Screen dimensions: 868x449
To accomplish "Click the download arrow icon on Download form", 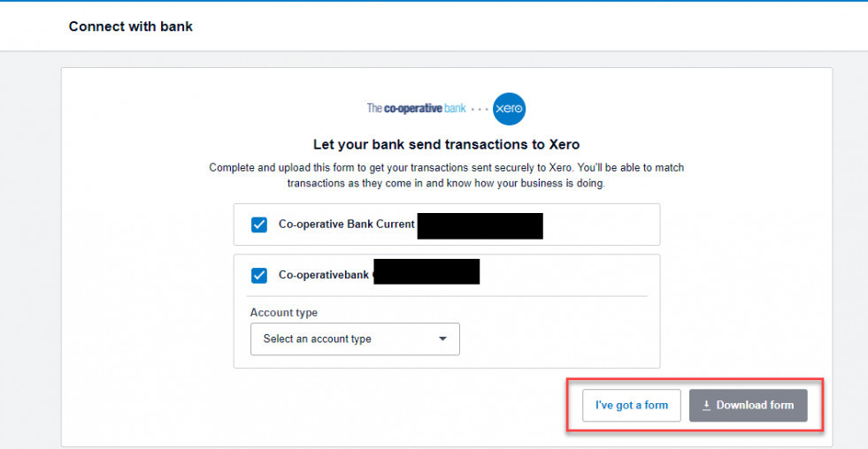I will [706, 406].
